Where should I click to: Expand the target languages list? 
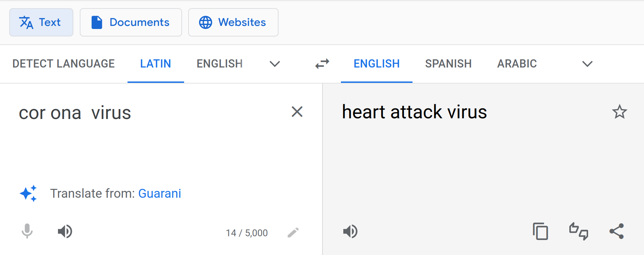(x=587, y=64)
